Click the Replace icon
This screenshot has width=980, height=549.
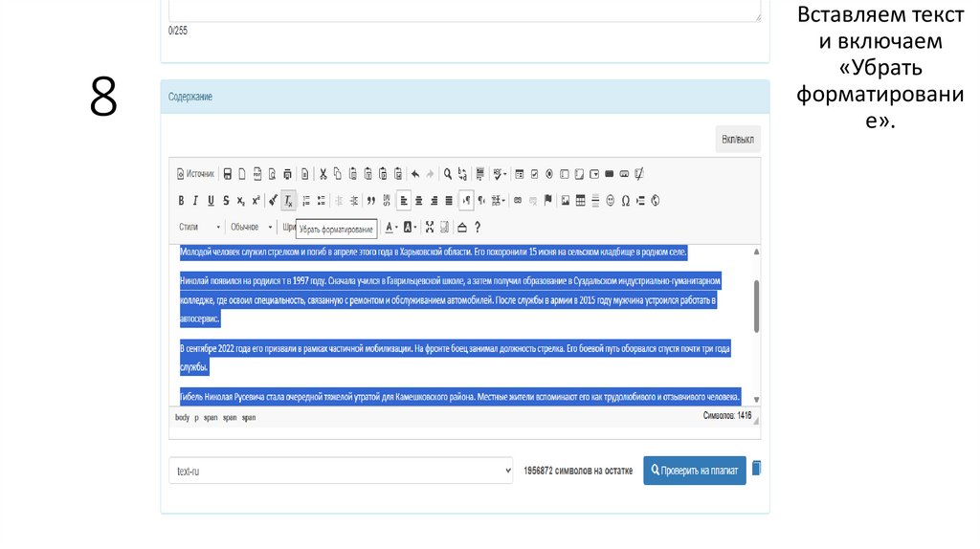(x=462, y=174)
